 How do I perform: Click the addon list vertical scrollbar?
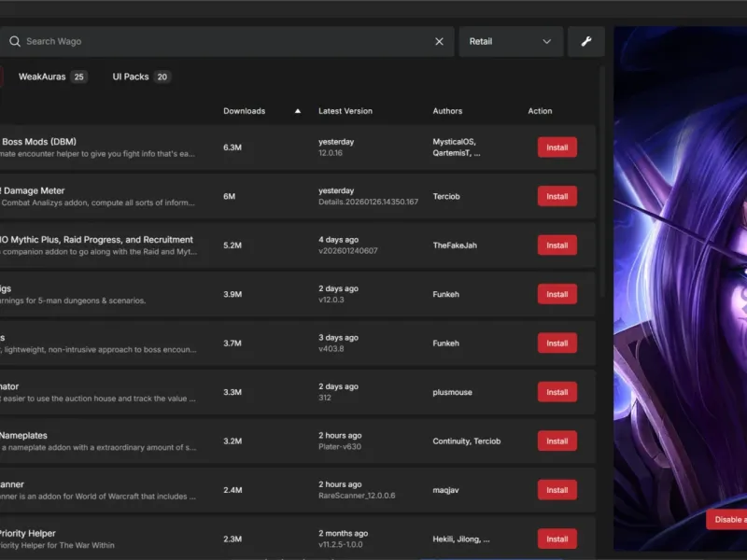602,181
